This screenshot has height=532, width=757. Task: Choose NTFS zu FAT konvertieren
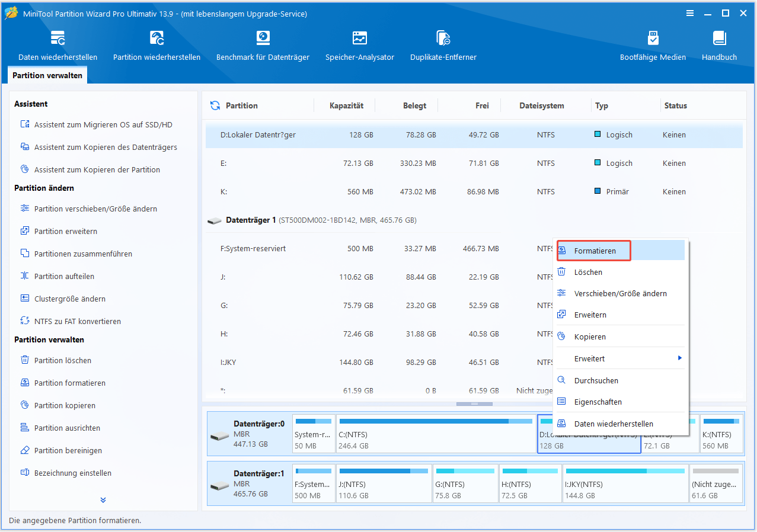click(71, 321)
